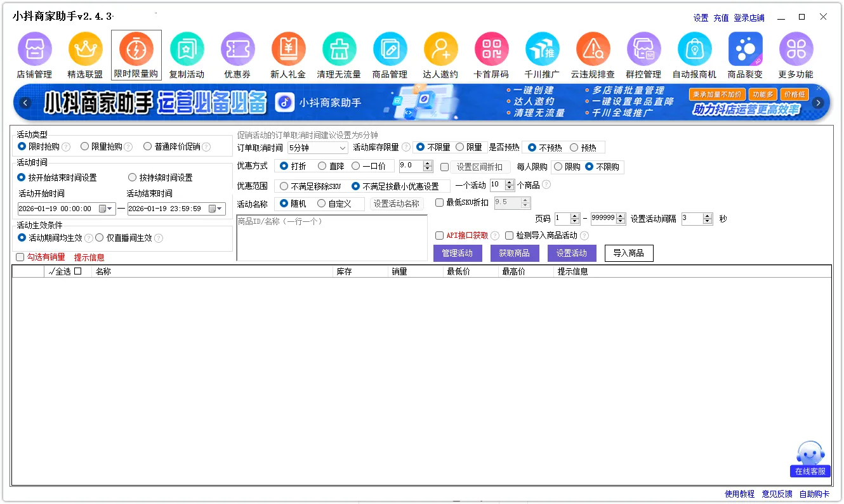Select the 新人礼金 icon
The width and height of the screenshot is (844, 504).
pos(288,49)
